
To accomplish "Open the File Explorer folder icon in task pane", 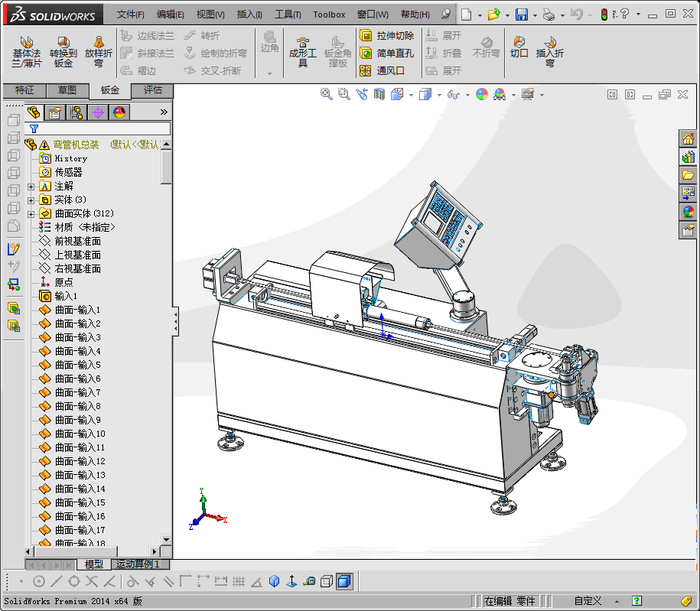I will pos(688,175).
